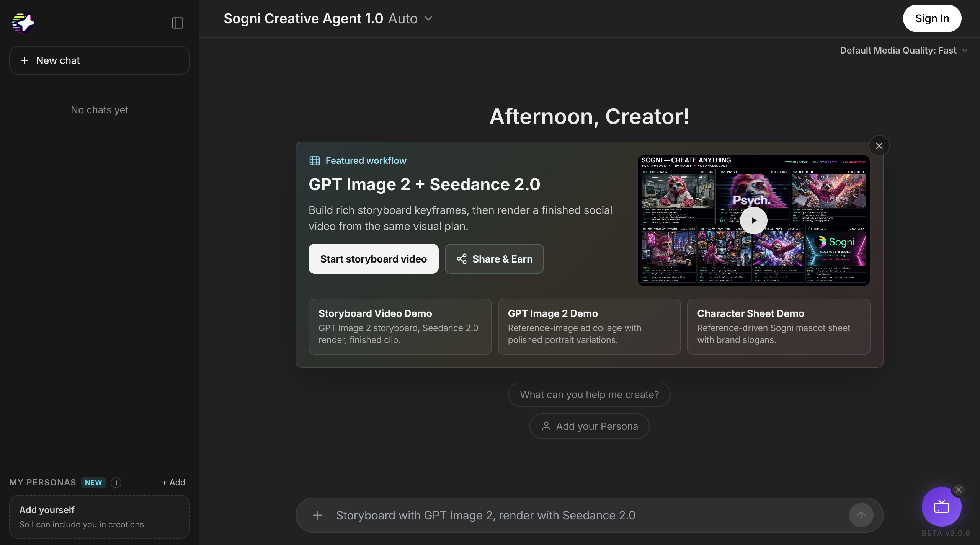Click the 'GPT Image 2 + Seedance 2.0' heading
The width and height of the screenshot is (980, 545).
[425, 184]
